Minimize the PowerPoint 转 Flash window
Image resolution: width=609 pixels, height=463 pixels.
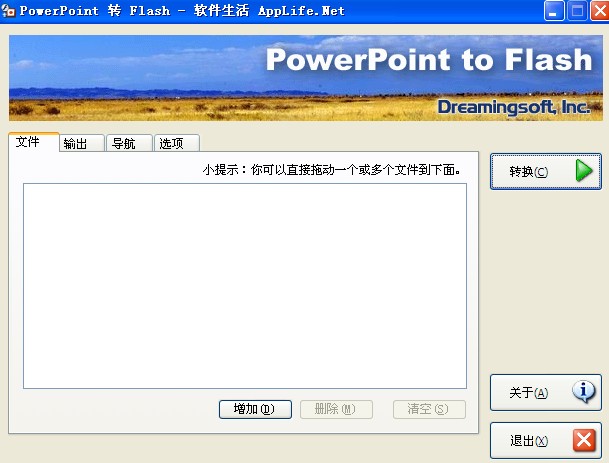553,10
